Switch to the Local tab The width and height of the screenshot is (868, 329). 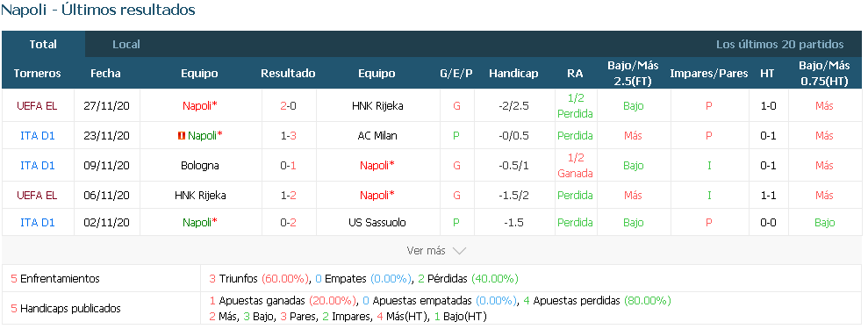(126, 44)
